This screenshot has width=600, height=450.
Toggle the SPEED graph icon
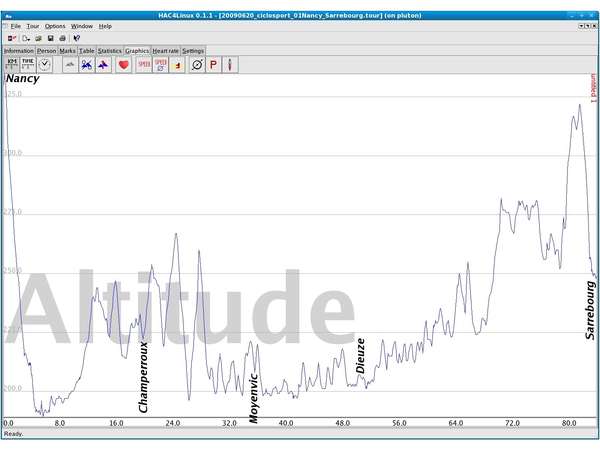(144, 64)
